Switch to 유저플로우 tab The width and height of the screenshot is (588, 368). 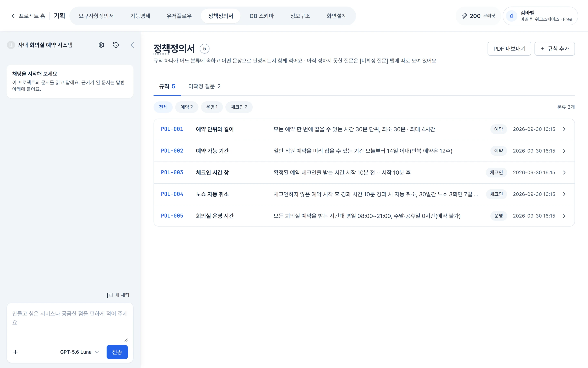pos(179,16)
